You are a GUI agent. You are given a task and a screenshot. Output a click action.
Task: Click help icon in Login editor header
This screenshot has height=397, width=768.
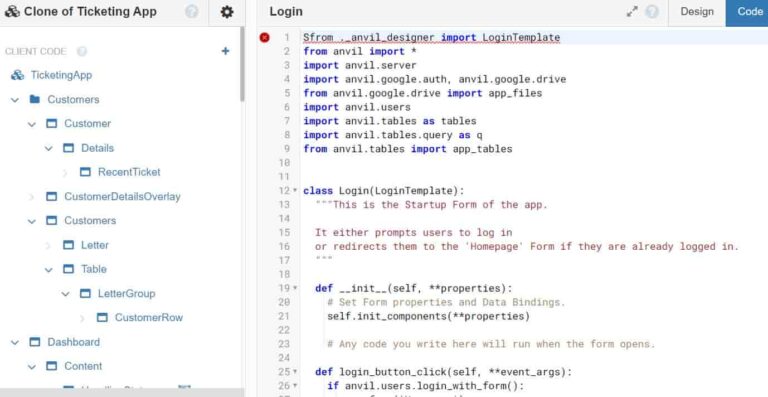651,12
